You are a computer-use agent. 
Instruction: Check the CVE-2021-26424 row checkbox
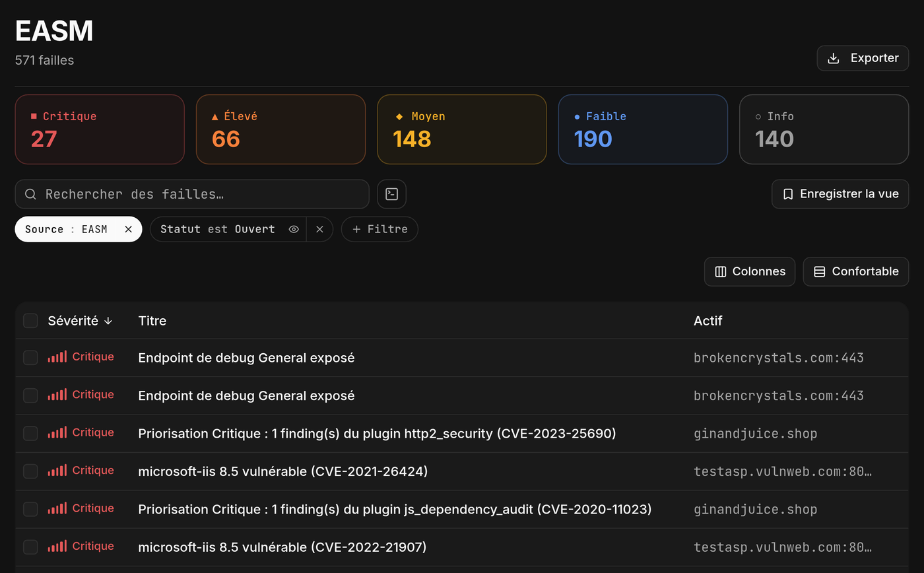[30, 471]
